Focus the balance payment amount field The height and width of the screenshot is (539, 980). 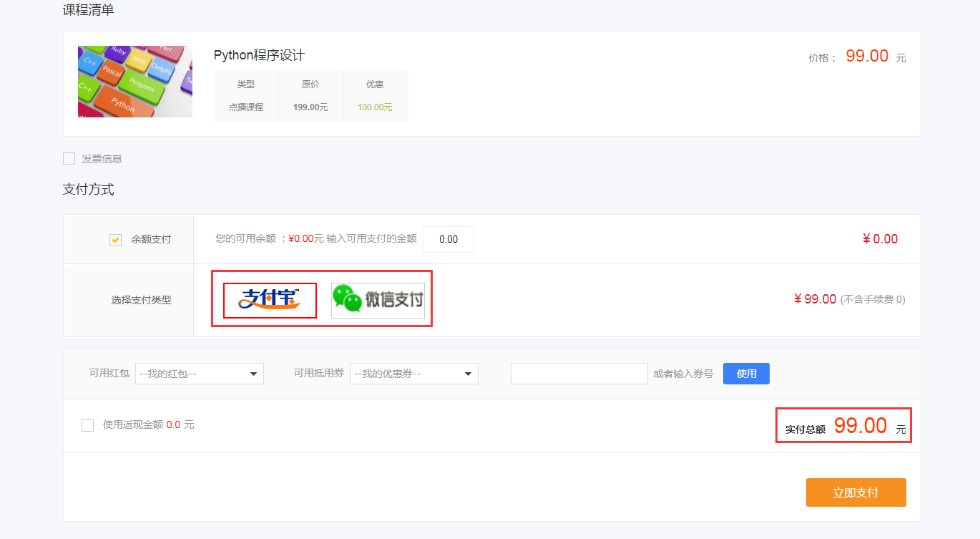tap(448, 240)
